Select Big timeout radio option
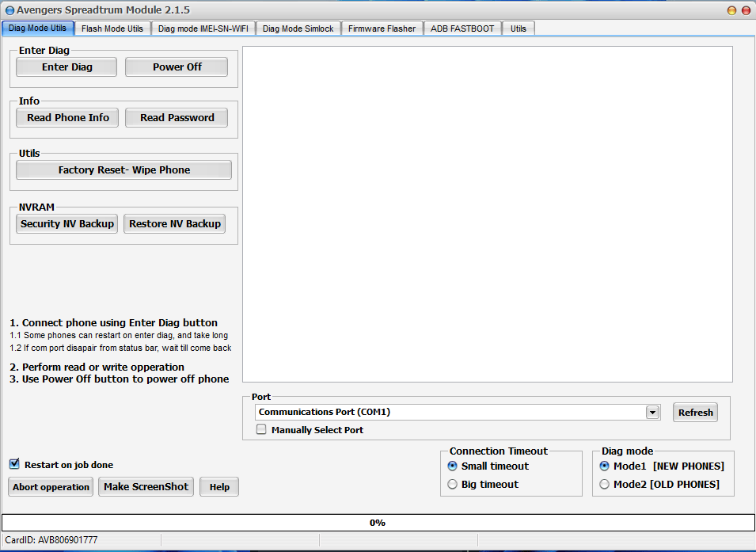Viewport: 756px width, 552px height. pyautogui.click(x=453, y=484)
